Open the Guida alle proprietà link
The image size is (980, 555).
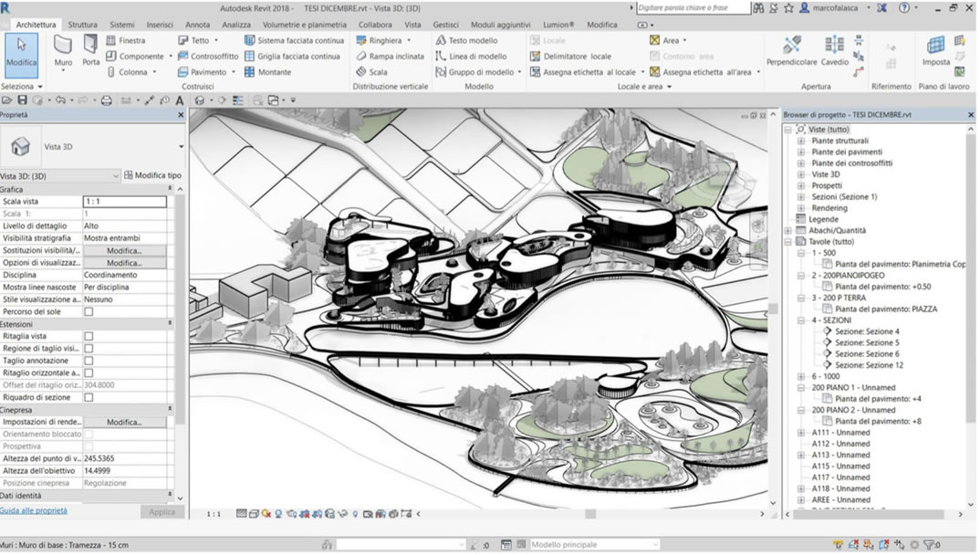(x=34, y=511)
